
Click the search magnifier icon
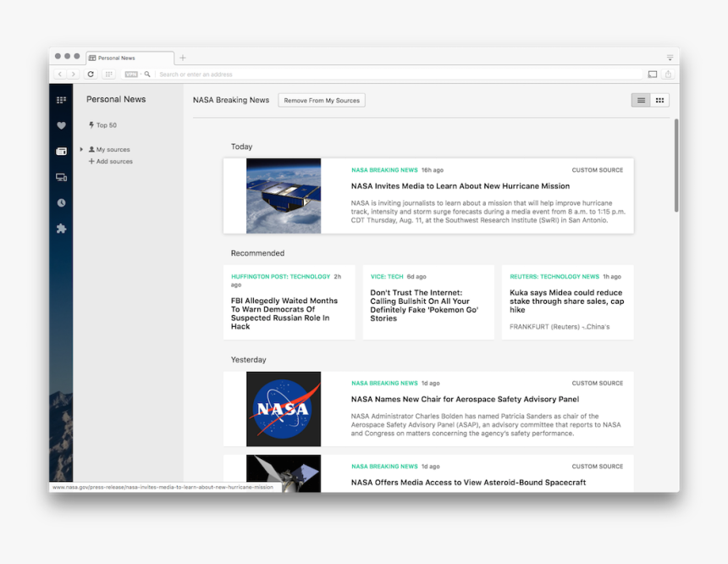[x=147, y=74]
